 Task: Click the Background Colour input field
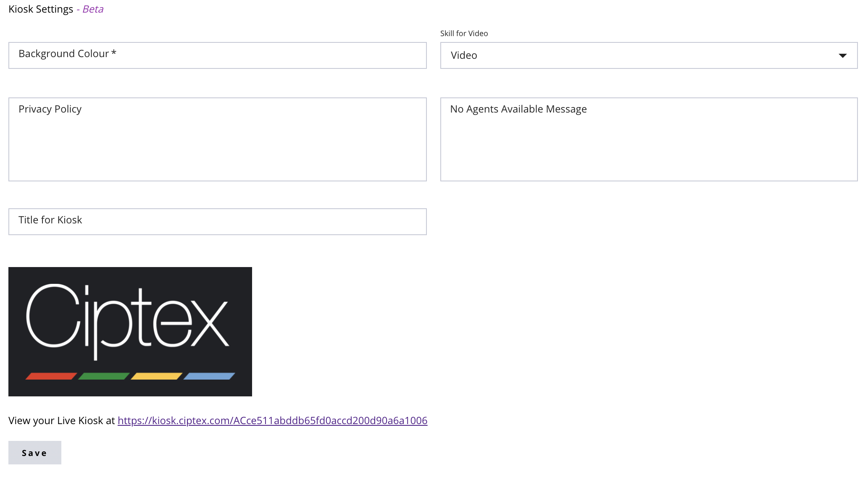(218, 55)
